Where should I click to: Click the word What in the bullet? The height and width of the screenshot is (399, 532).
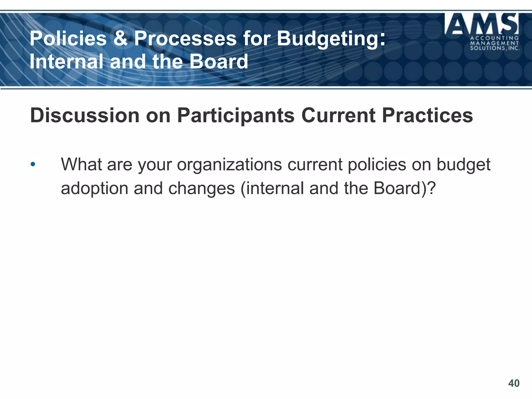(x=82, y=164)
